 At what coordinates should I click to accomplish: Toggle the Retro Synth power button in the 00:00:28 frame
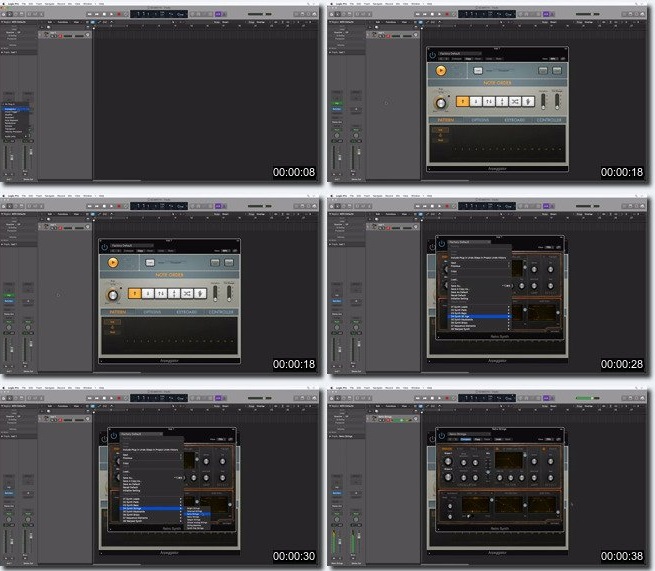442,244
